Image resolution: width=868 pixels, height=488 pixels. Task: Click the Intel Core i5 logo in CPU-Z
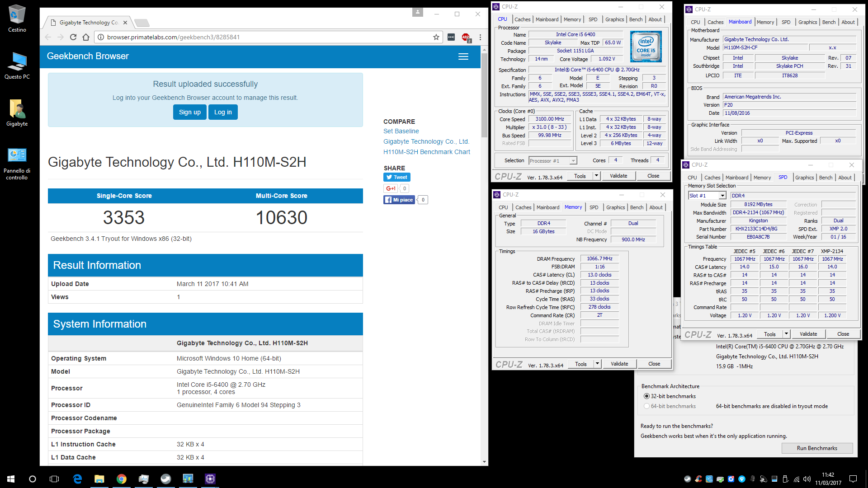(x=646, y=47)
